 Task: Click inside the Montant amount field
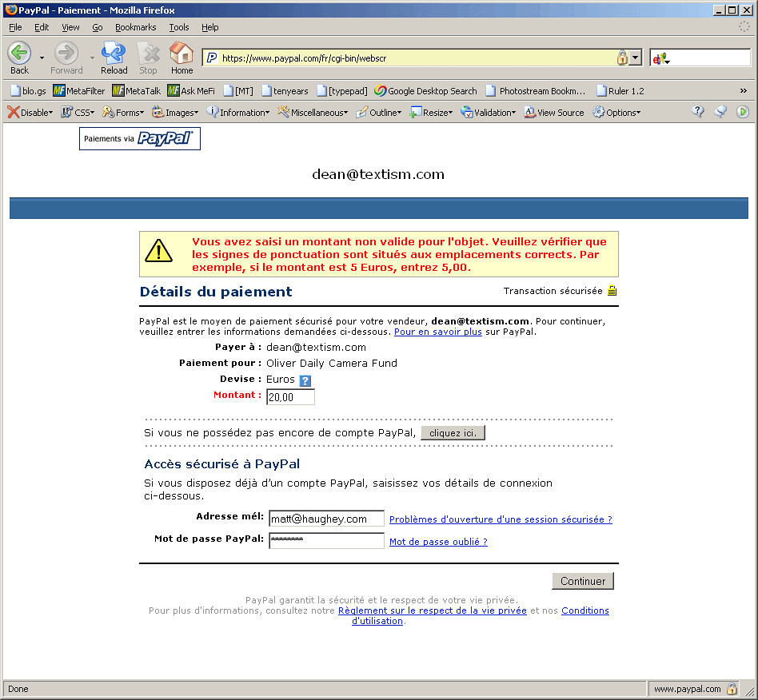pyautogui.click(x=289, y=396)
